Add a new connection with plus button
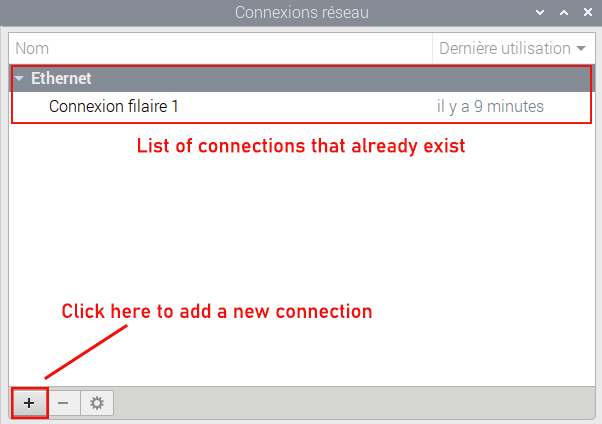This screenshot has height=424, width=602. coord(29,403)
